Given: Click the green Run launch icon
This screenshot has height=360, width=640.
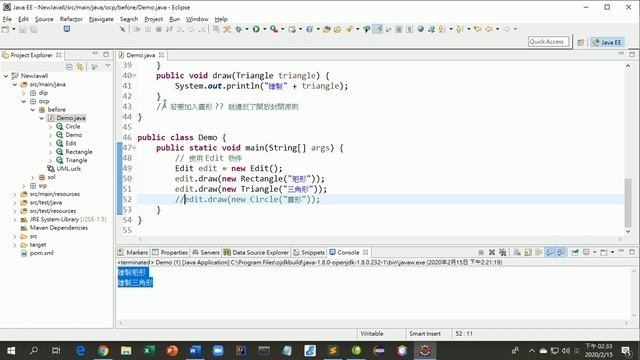Looking at the screenshot, I should [256, 29].
